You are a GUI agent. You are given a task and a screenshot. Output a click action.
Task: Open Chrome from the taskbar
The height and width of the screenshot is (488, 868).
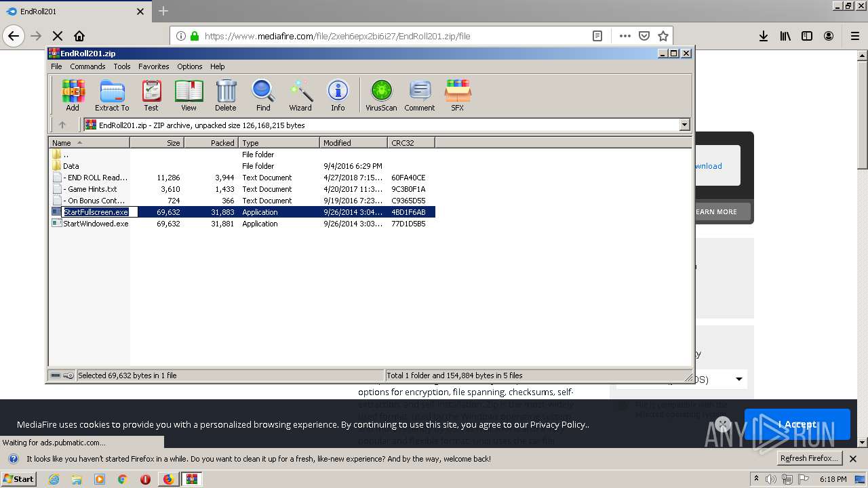122,479
